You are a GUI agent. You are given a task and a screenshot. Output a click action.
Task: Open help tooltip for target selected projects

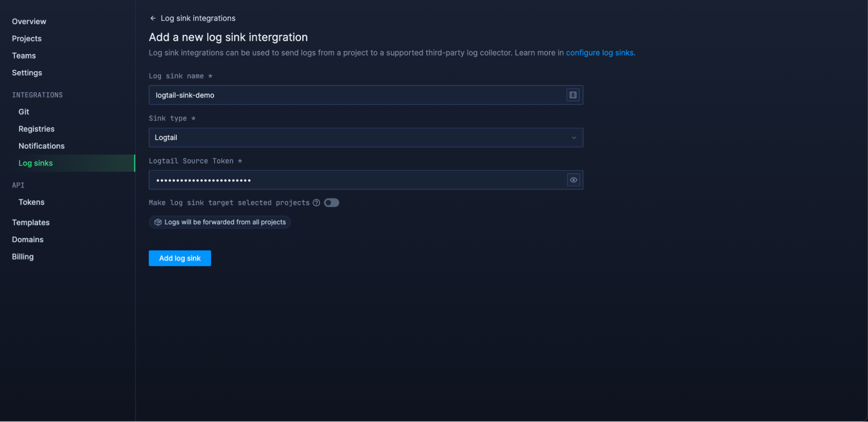tap(317, 203)
